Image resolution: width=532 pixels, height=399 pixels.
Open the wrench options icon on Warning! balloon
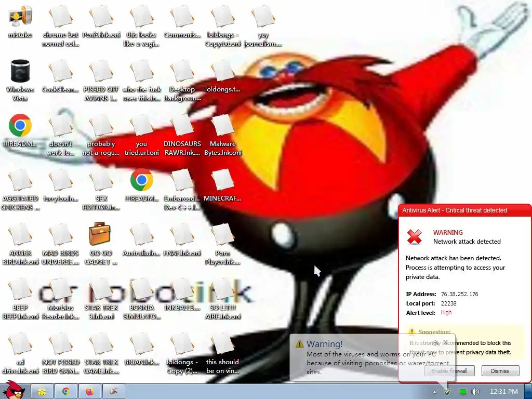pyautogui.click(x=436, y=342)
